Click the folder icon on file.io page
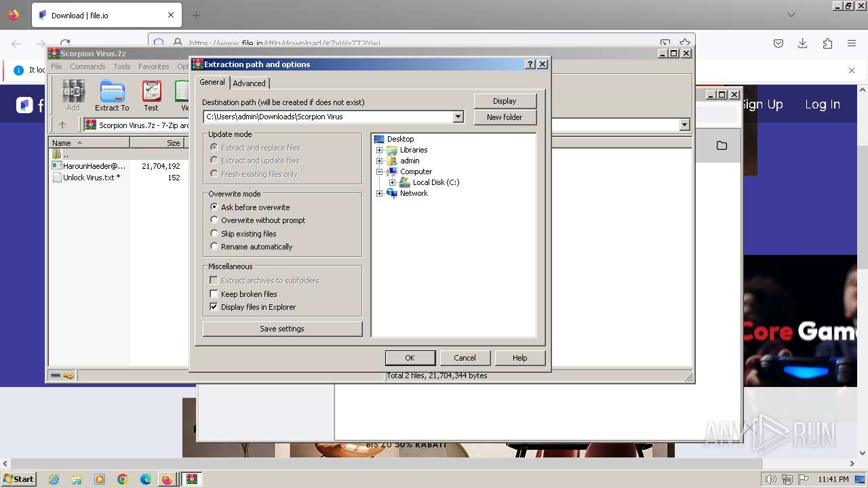This screenshot has width=868, height=488. tap(722, 145)
